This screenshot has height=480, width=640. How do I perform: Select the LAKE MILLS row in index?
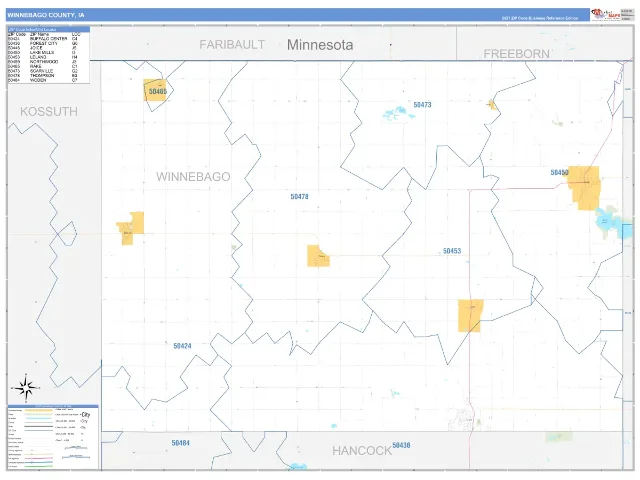coord(42,53)
